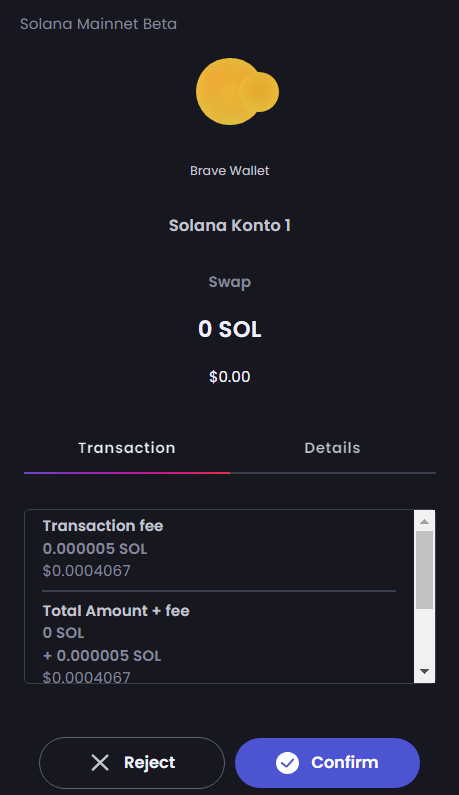Click the small overlapping yellow orb icon
The height and width of the screenshot is (795, 459).
[x=259, y=92]
